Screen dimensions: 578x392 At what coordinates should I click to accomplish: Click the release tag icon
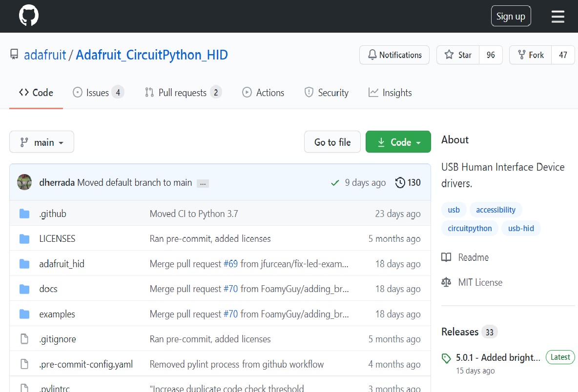point(446,358)
